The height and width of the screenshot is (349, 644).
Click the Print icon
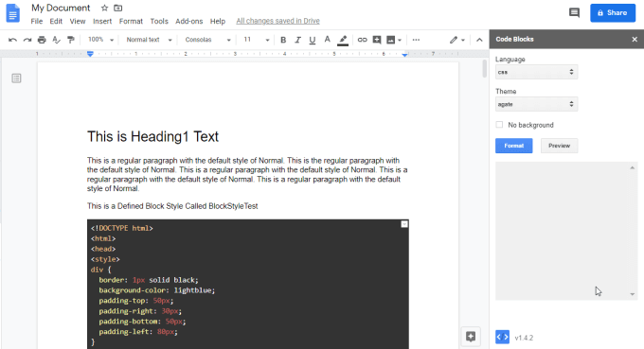tap(42, 40)
